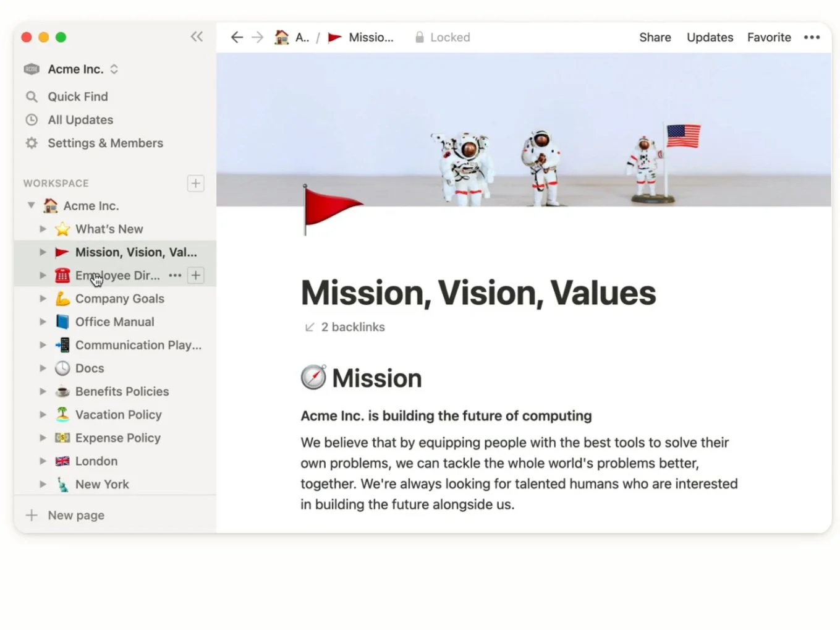The height and width of the screenshot is (630, 840).
Task: Open the Vacation Policy page
Action: [119, 414]
